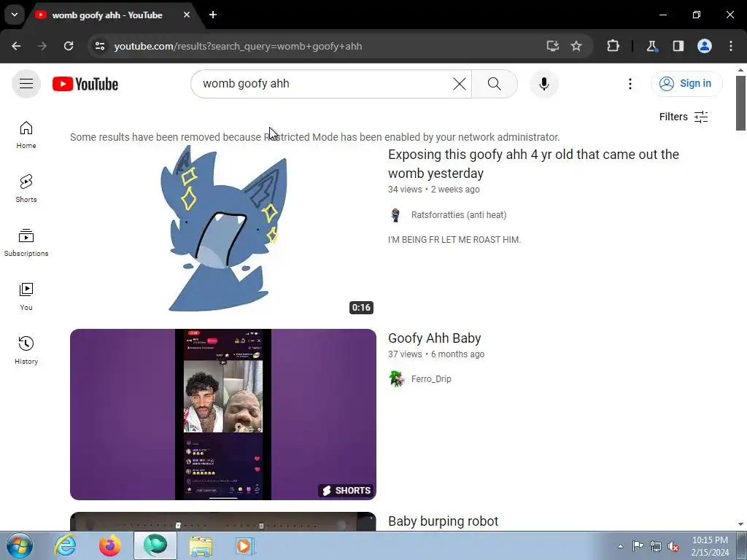Image resolution: width=747 pixels, height=560 pixels.
Task: Click the Ratsforratties channel avatar
Action: tap(395, 215)
